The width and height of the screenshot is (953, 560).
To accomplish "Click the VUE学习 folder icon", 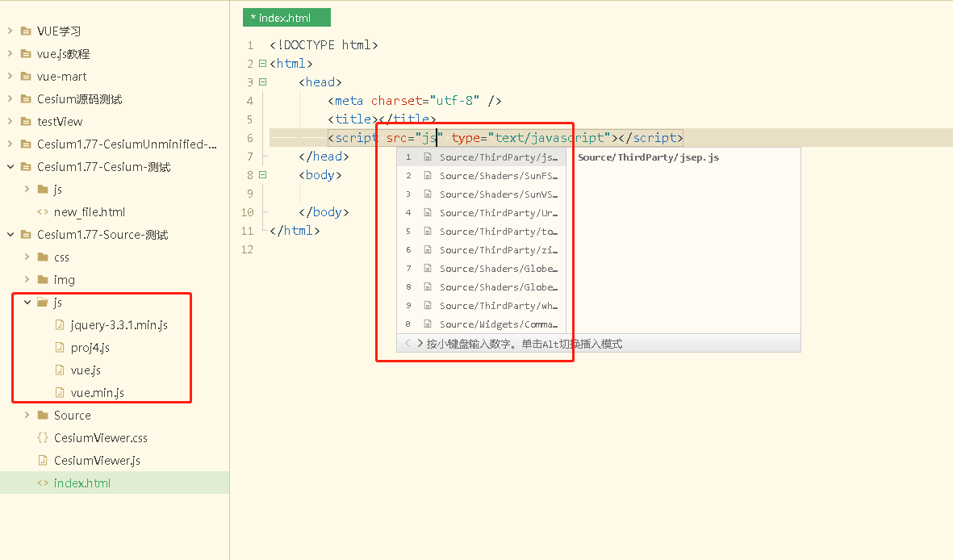I will [26, 31].
